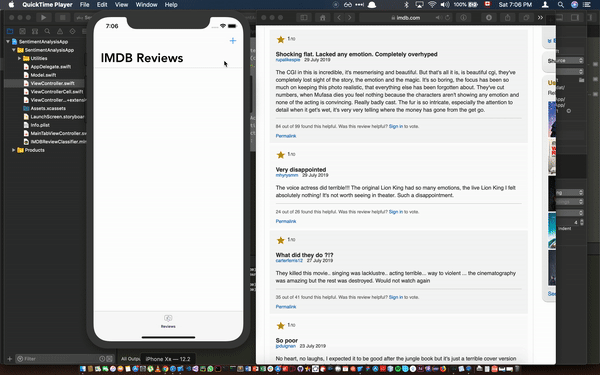Mute audio on Safari tab

click(x=438, y=18)
